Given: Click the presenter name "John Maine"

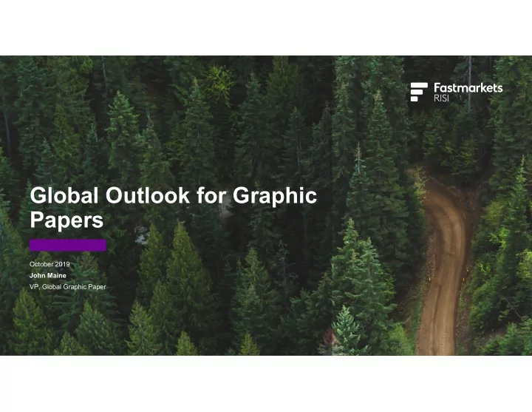Looking at the screenshot, I should [x=48, y=275].
